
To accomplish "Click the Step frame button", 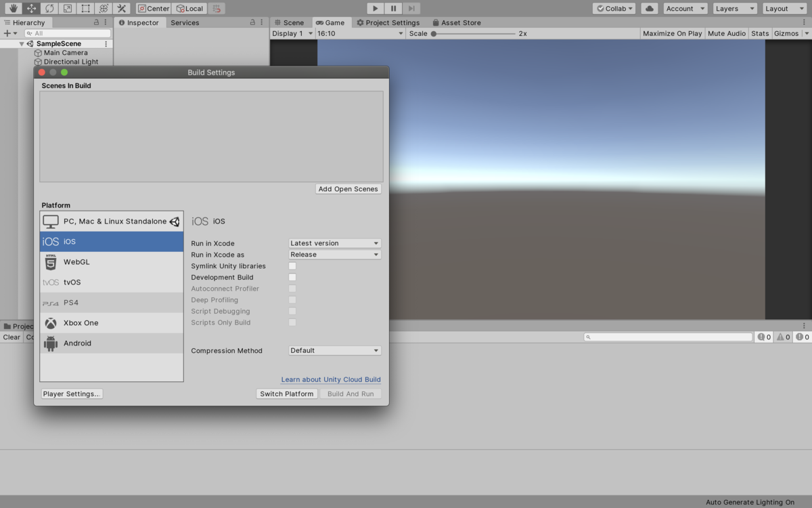I will click(x=411, y=9).
